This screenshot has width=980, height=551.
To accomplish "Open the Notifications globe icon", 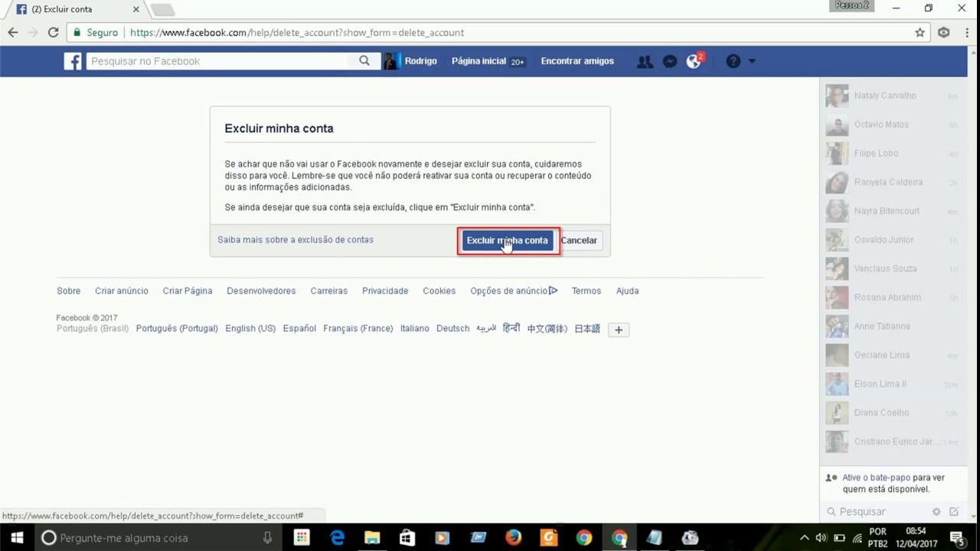I will click(694, 61).
